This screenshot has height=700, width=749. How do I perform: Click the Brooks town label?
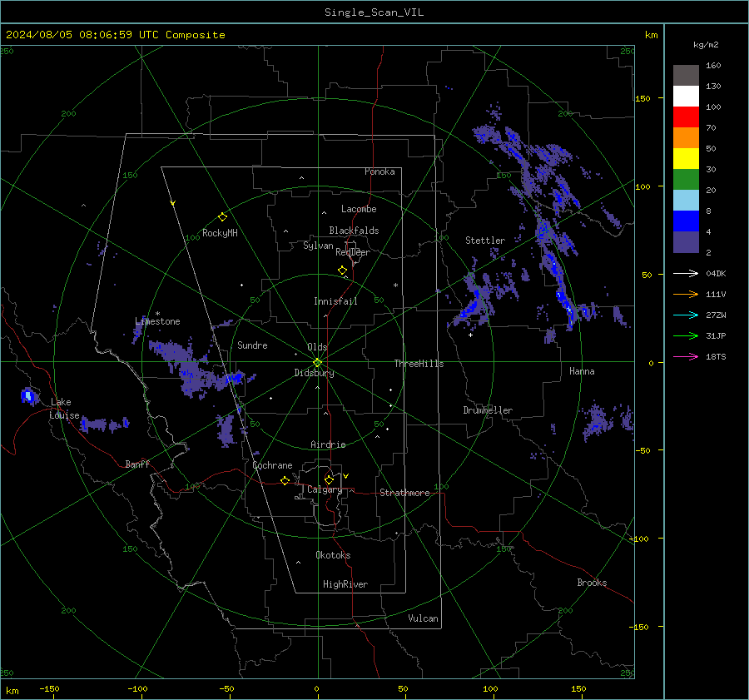(x=592, y=583)
